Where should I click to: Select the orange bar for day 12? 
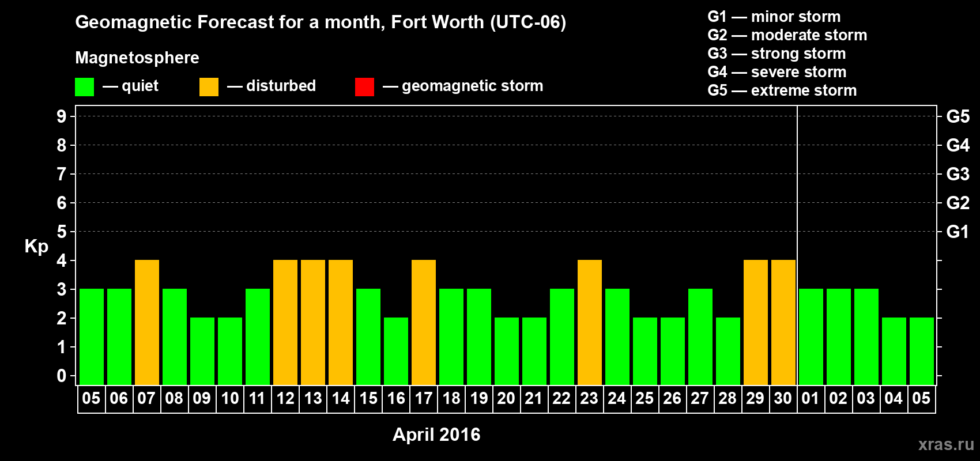pyautogui.click(x=285, y=323)
